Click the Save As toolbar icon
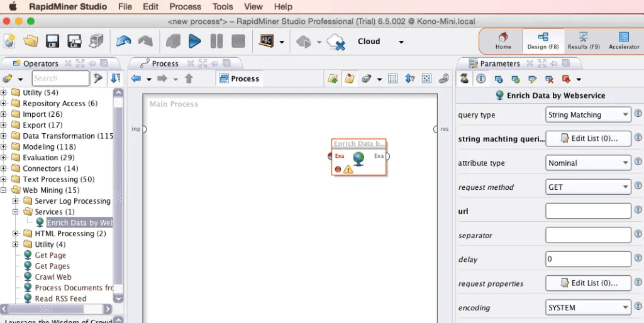 74,41
